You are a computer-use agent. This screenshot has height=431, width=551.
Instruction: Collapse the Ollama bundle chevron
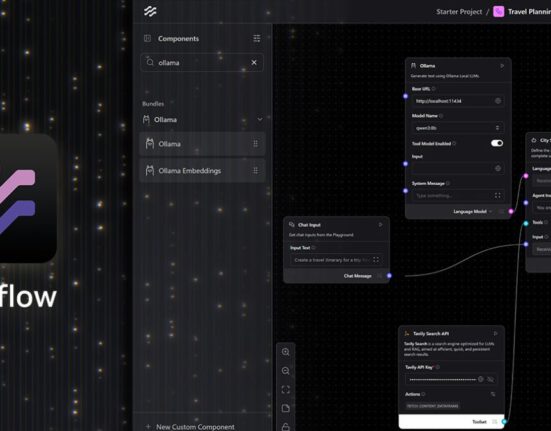coord(260,119)
